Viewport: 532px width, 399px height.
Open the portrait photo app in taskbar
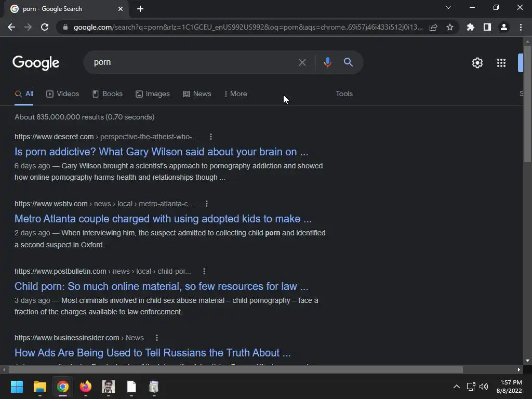point(109,387)
